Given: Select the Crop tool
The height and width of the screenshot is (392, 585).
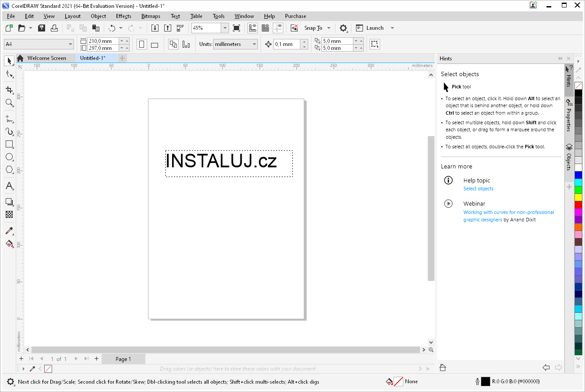Looking at the screenshot, I should coord(9,90).
